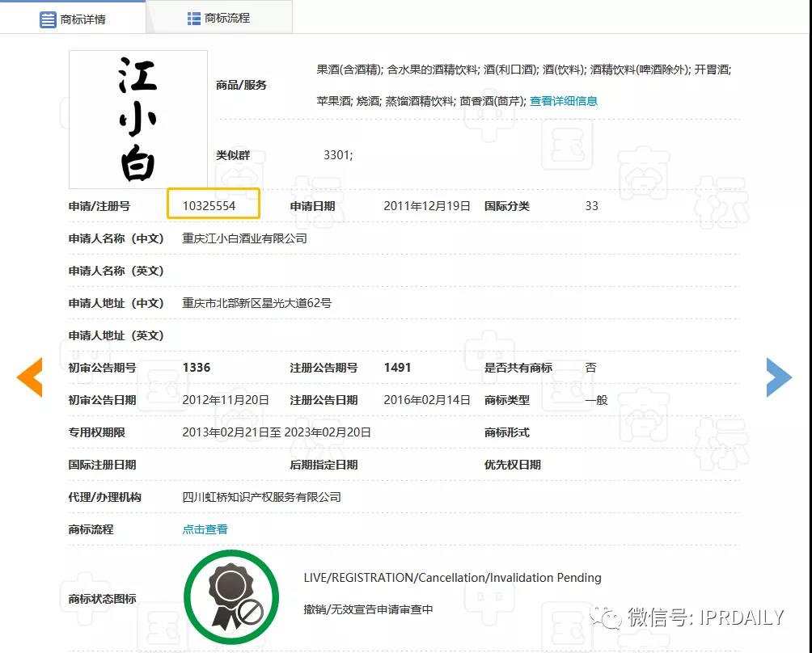Open the 商标详情 tab
Viewport: 812px width, 653px height.
point(73,19)
